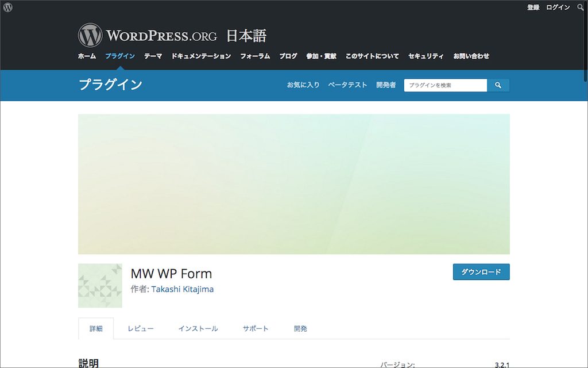
Task: Open the ホーム menu item
Action: click(x=87, y=56)
